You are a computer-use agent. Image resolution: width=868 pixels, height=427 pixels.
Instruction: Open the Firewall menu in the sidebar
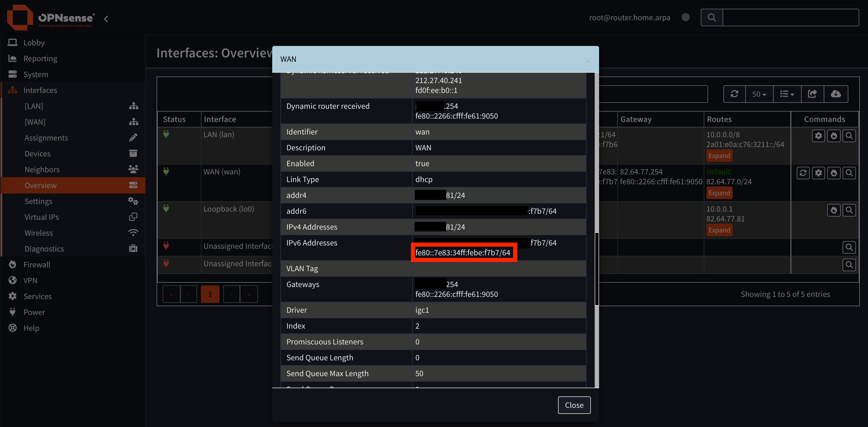click(x=37, y=265)
